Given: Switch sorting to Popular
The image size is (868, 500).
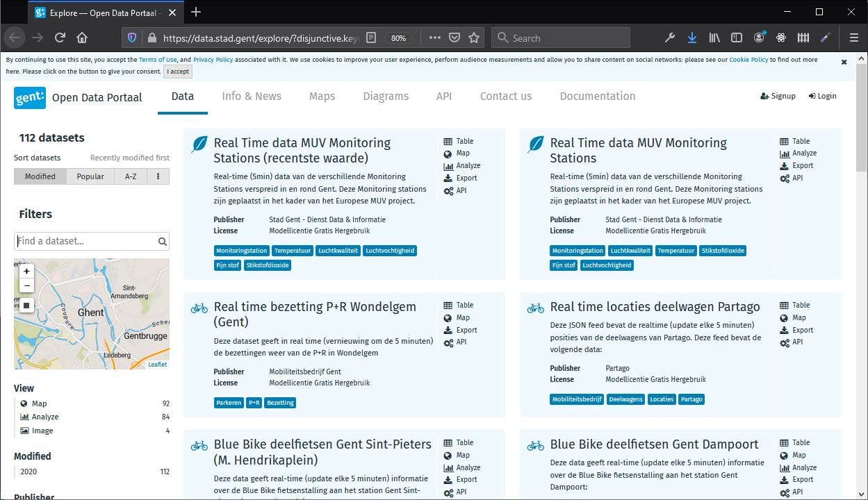Looking at the screenshot, I should [x=90, y=176].
